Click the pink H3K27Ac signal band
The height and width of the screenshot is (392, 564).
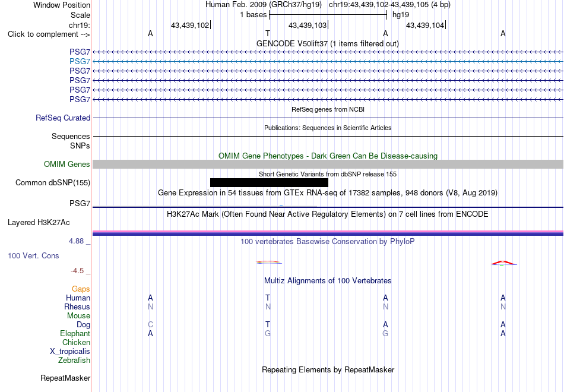pos(328,232)
